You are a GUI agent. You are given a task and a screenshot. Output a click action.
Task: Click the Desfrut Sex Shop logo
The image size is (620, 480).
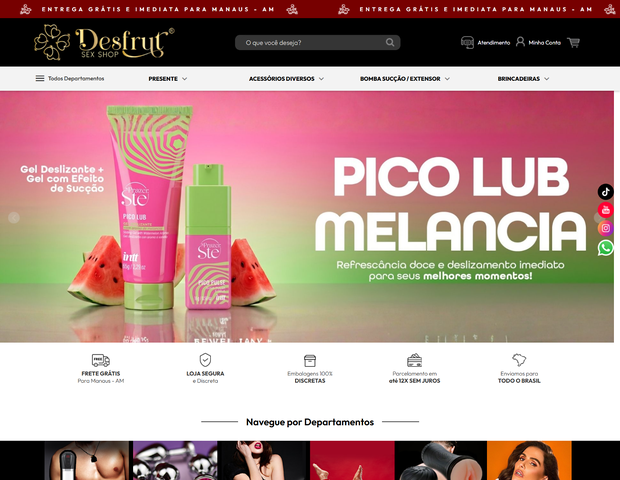[104, 43]
